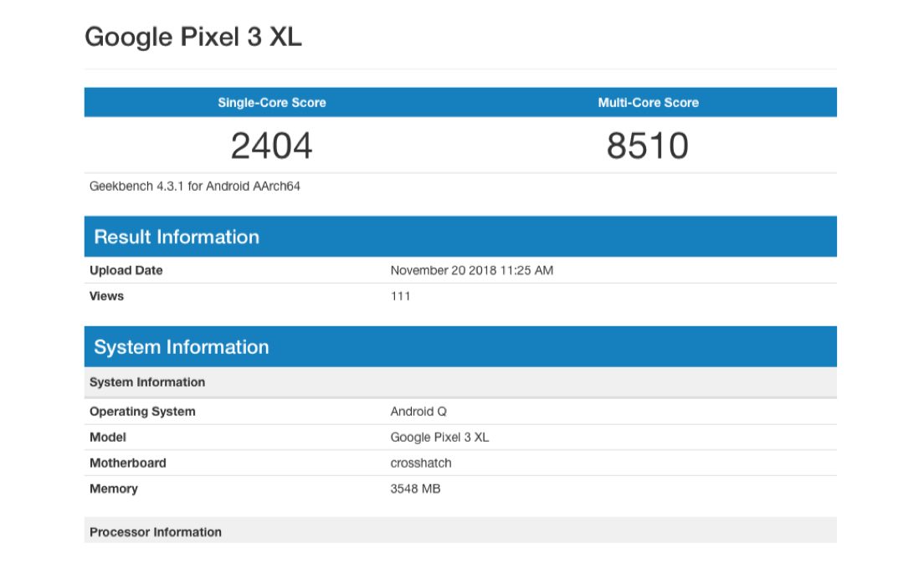Select the Model row label
This screenshot has width=924, height=563.
pyautogui.click(x=108, y=438)
